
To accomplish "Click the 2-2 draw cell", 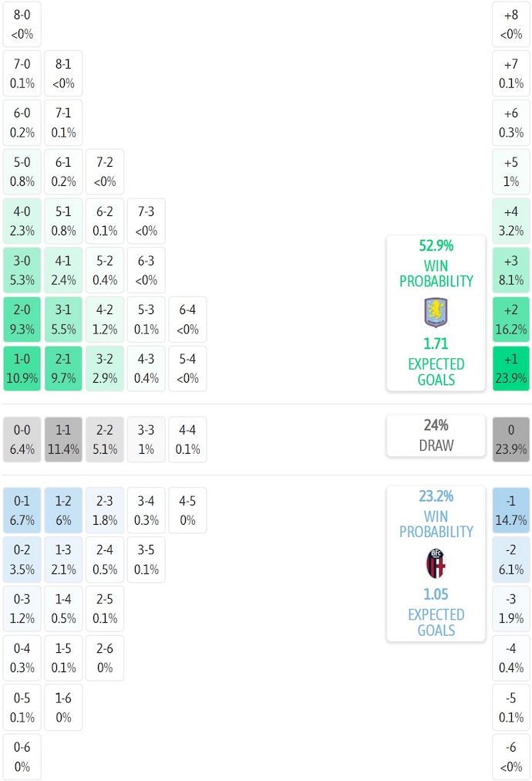I will 106,440.
